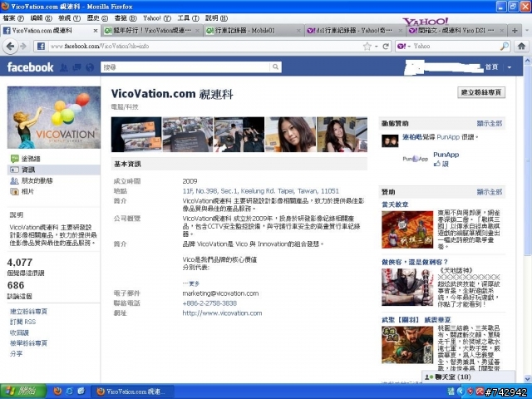The height and width of the screenshot is (399, 532).
Task: Open http://www.vicovation.com website link
Action: [222, 313]
